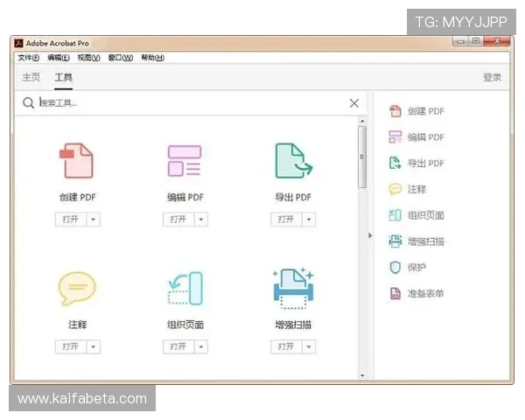
Task: Click 创建 PDF label in right sidebar
Action: click(426, 111)
